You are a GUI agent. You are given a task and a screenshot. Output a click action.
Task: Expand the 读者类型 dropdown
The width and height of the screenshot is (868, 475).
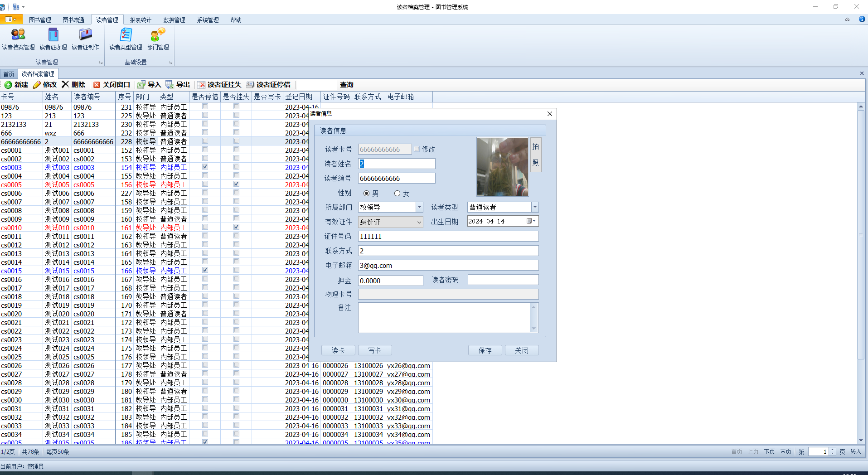point(535,207)
